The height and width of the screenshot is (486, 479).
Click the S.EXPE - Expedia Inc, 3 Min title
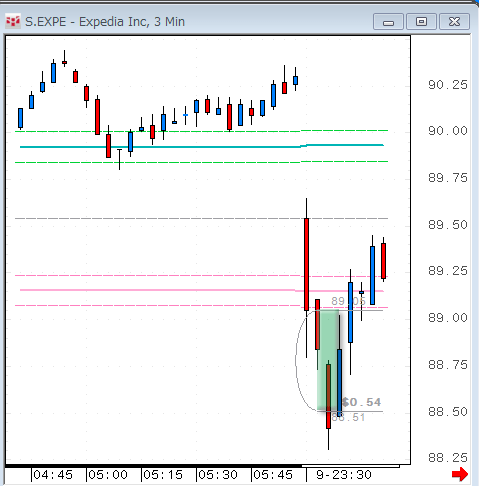[105, 22]
